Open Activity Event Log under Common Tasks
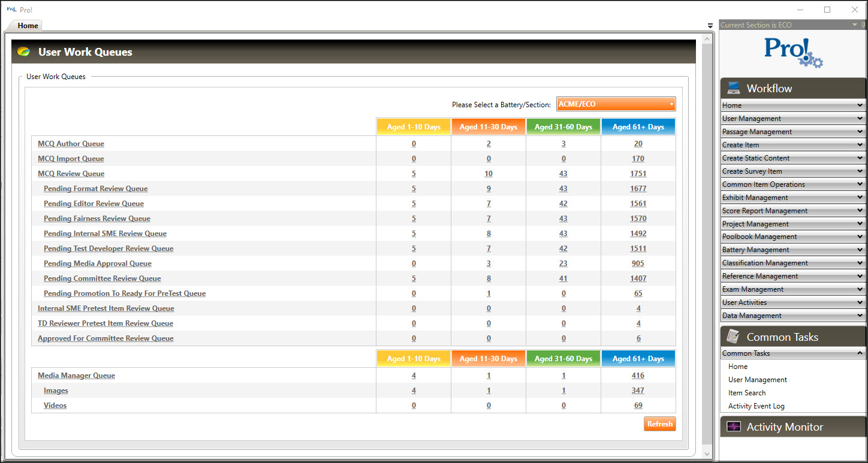868x463 pixels. click(x=756, y=406)
